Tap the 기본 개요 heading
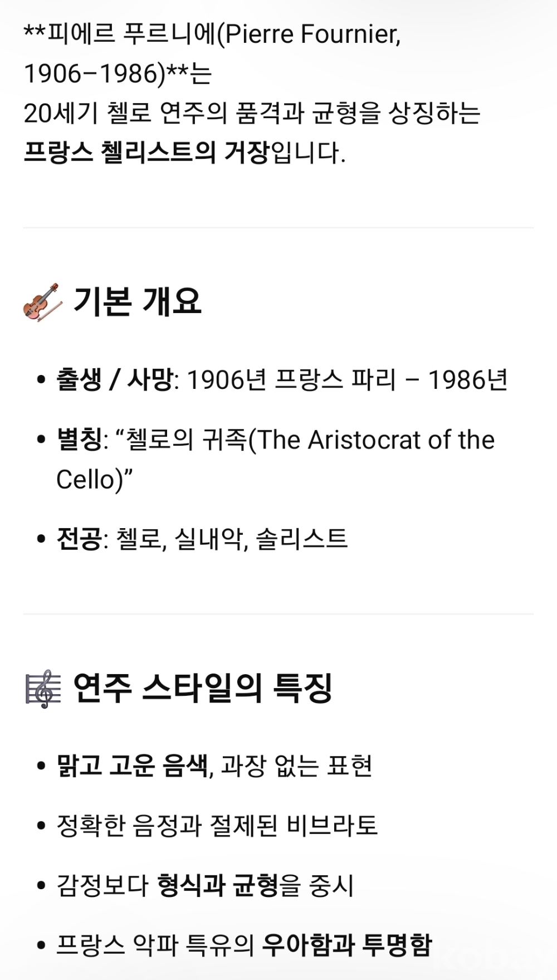Image resolution: width=557 pixels, height=980 pixels. (x=137, y=301)
